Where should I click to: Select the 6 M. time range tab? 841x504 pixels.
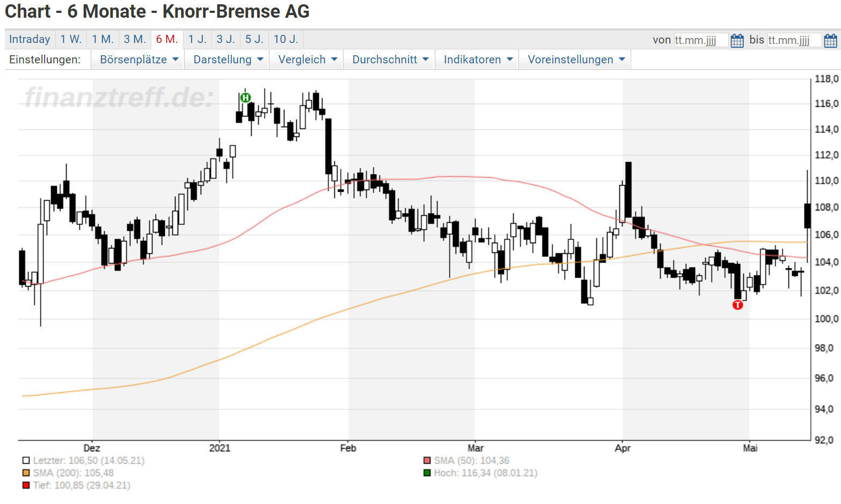pos(167,39)
